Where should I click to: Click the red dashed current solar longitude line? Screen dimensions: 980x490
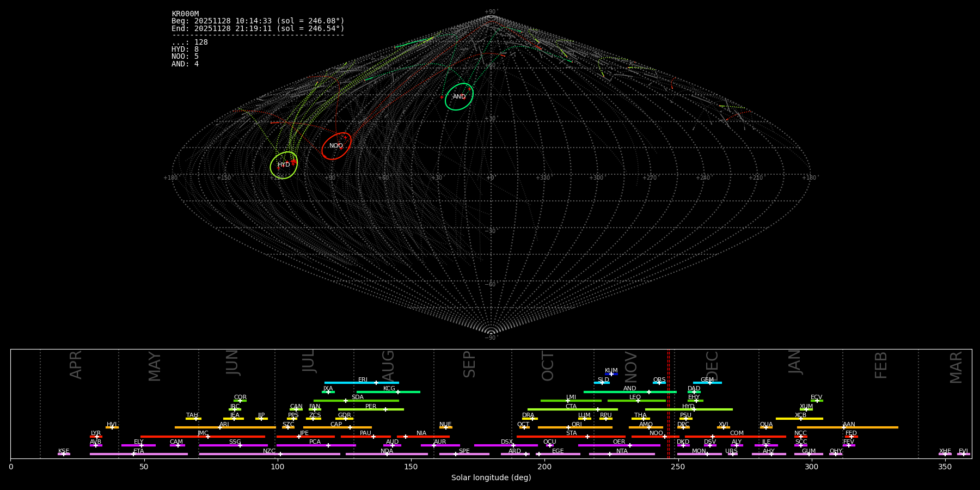click(x=668, y=403)
